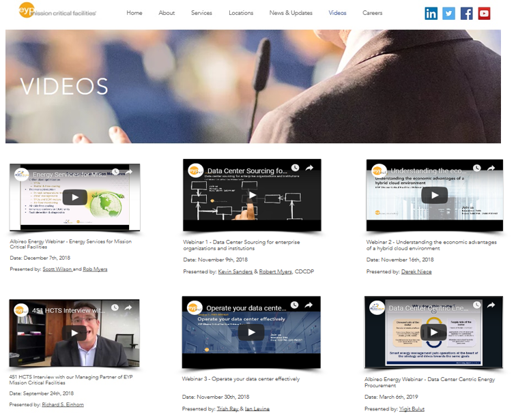The height and width of the screenshot is (420, 516).
Task: Click Share arrow on Operate your data center video
Action: coord(309,305)
